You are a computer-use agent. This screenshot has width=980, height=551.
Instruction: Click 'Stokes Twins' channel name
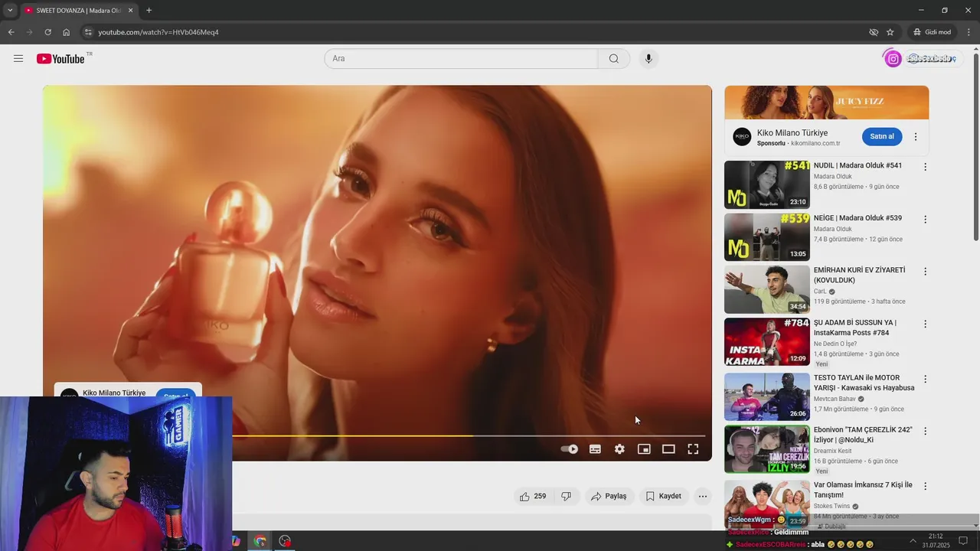(831, 506)
